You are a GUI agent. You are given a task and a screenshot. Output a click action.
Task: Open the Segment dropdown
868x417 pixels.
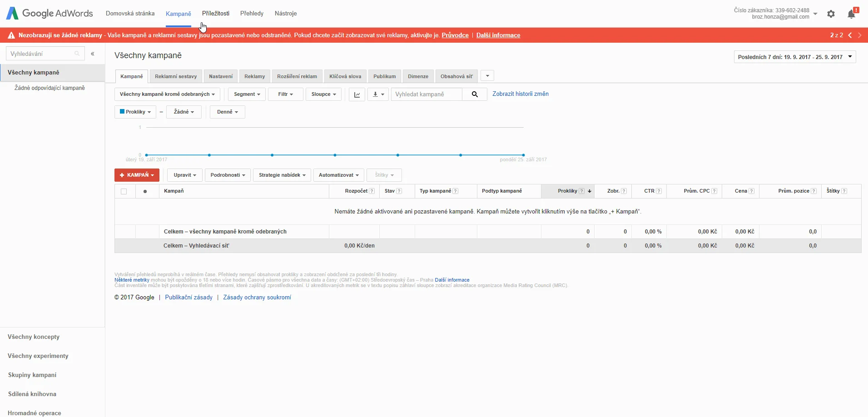(247, 94)
